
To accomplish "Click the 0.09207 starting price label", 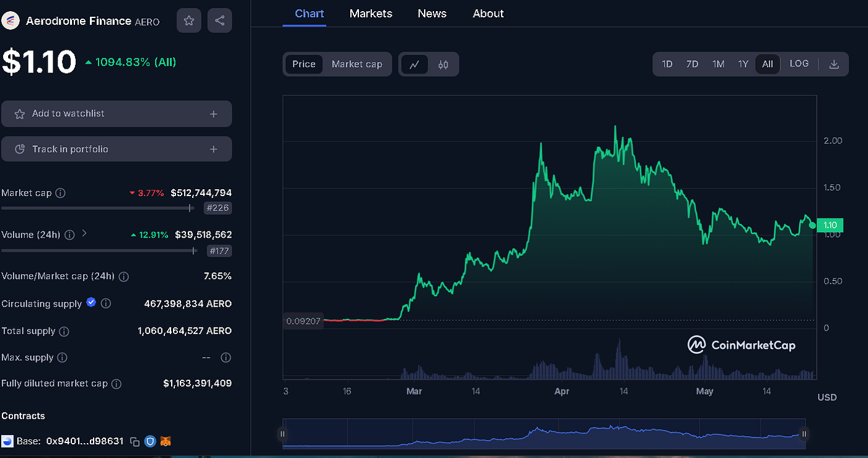I will tap(303, 321).
